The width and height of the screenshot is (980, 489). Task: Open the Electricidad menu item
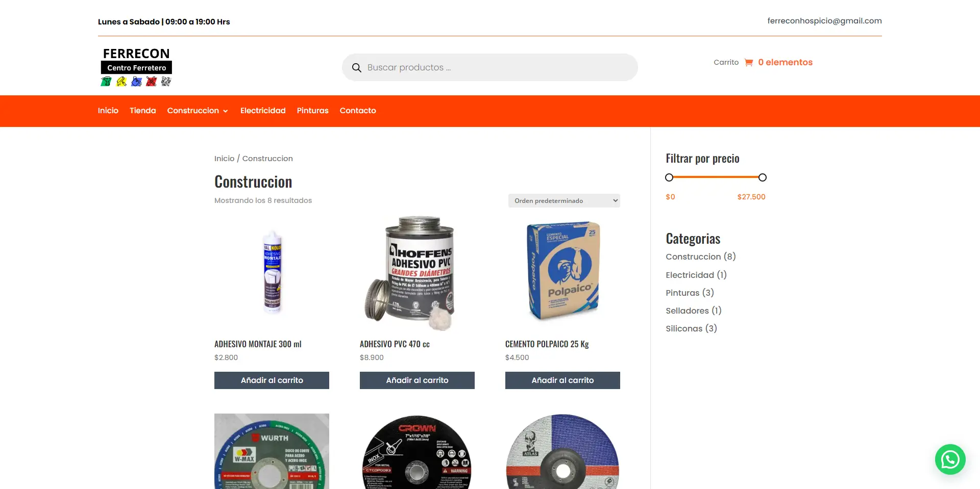tap(263, 111)
